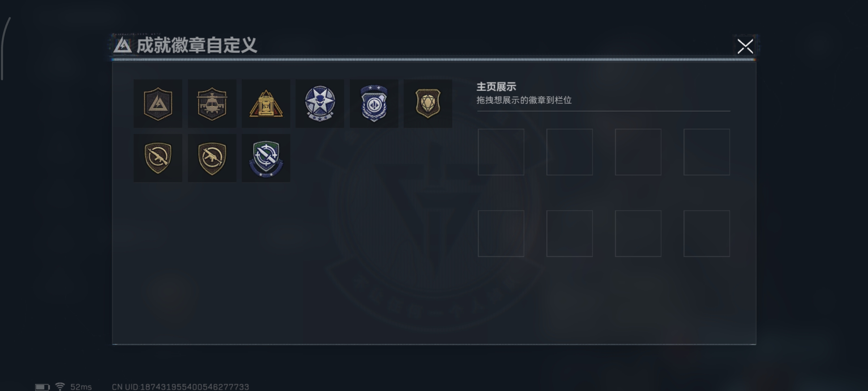
Task: Select the blue star skull badge
Action: pos(320,104)
